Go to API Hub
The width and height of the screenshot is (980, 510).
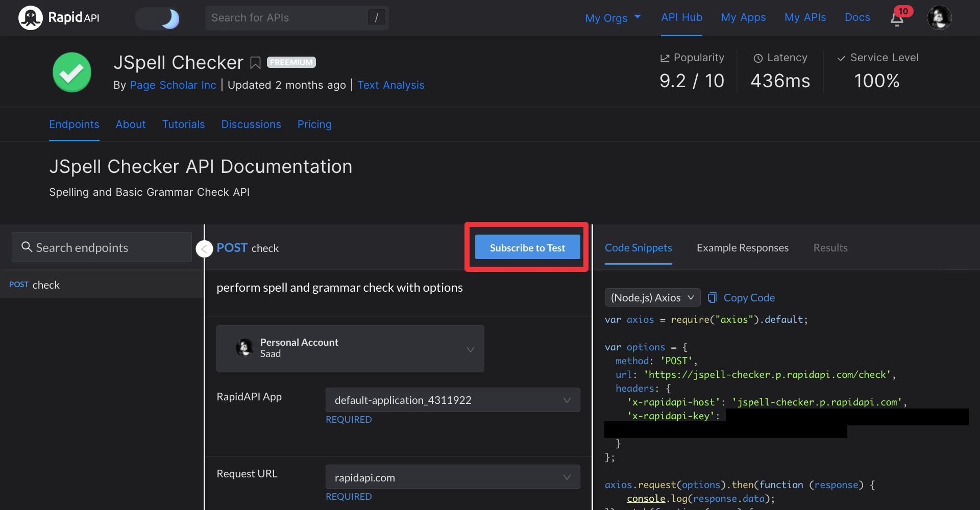pos(681,17)
